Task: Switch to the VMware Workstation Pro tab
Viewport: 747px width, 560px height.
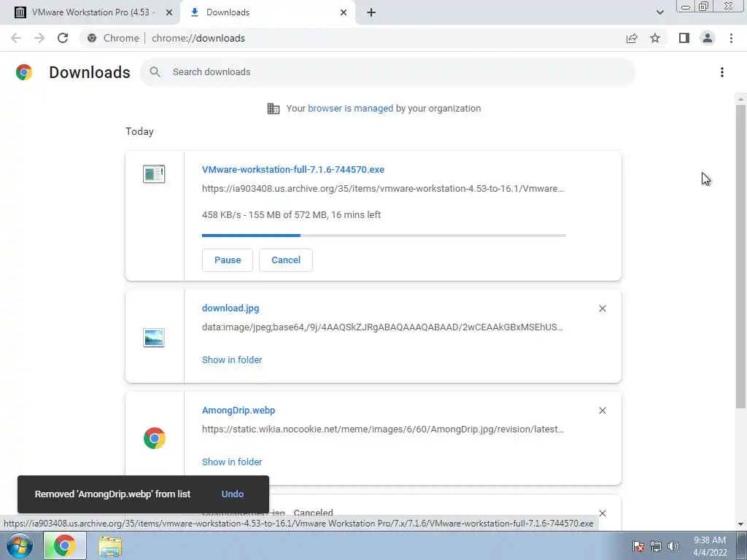Action: (90, 12)
